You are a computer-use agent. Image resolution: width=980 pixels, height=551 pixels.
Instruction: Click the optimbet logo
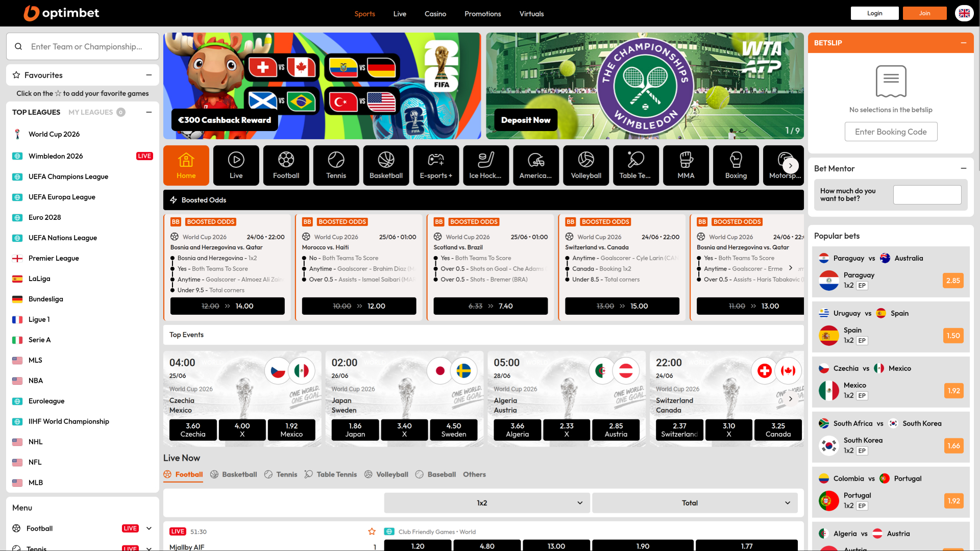61,13
